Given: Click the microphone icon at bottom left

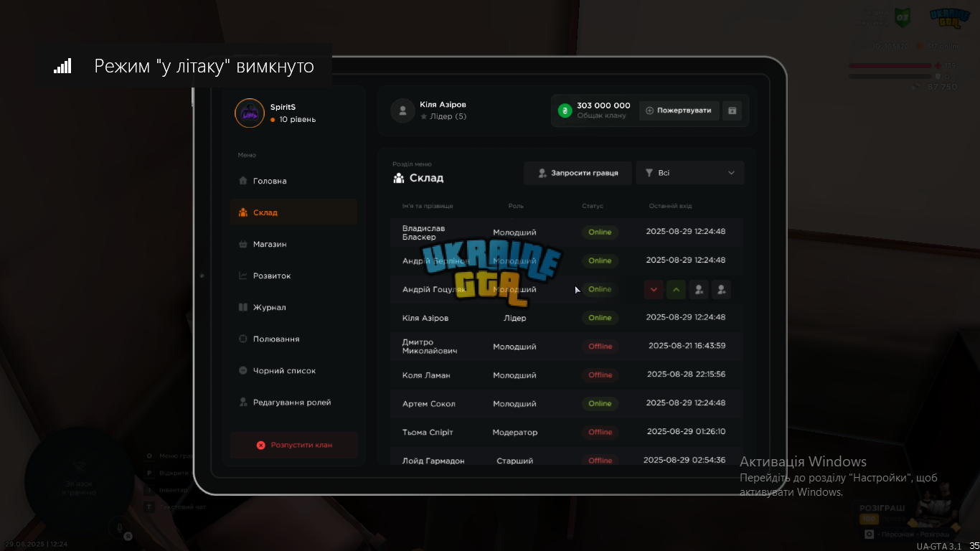Looking at the screenshot, I should (121, 527).
